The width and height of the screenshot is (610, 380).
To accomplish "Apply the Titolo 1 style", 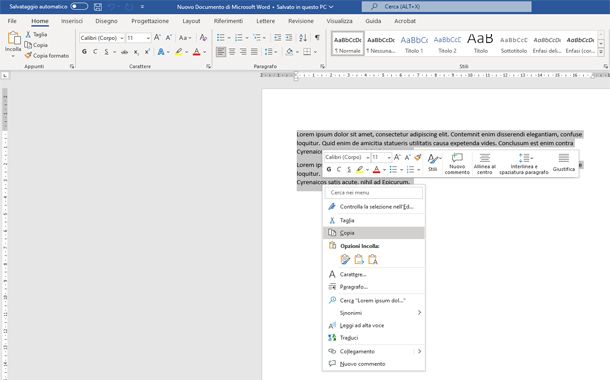I will point(414,44).
